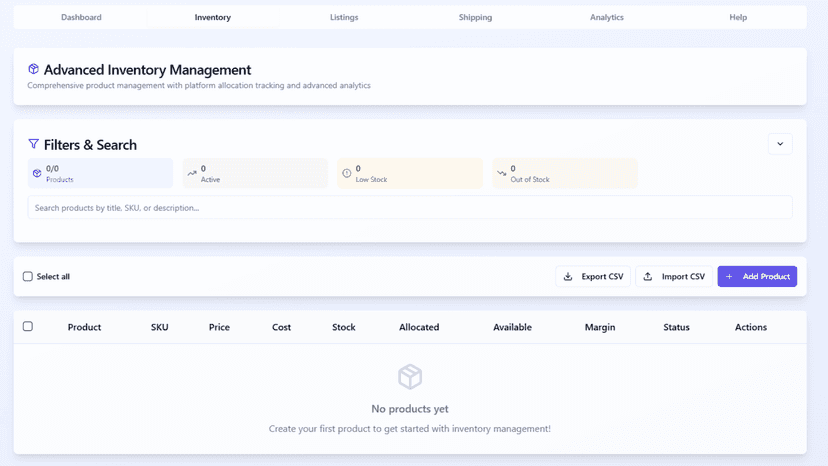Click the Price column header
This screenshot has width=828, height=466.
click(x=219, y=327)
